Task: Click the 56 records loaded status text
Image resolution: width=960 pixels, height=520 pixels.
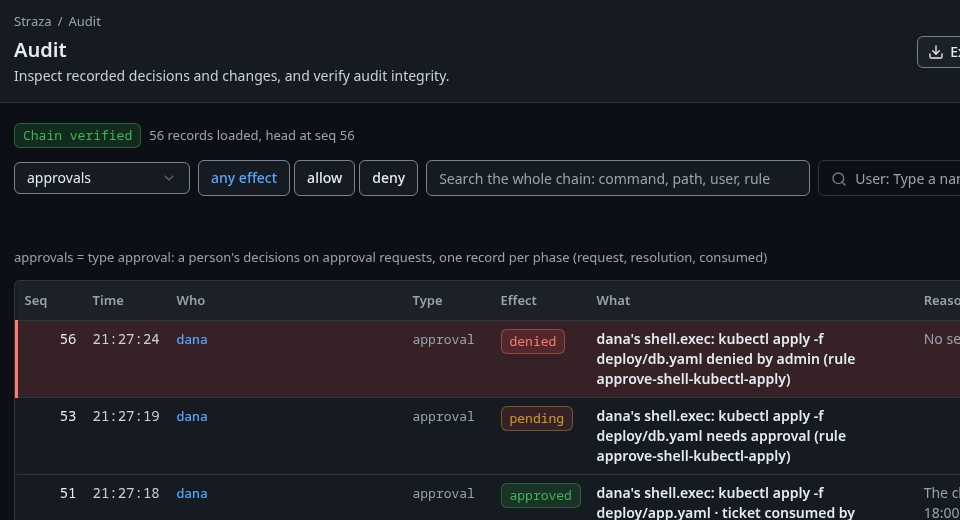Action: point(252,135)
